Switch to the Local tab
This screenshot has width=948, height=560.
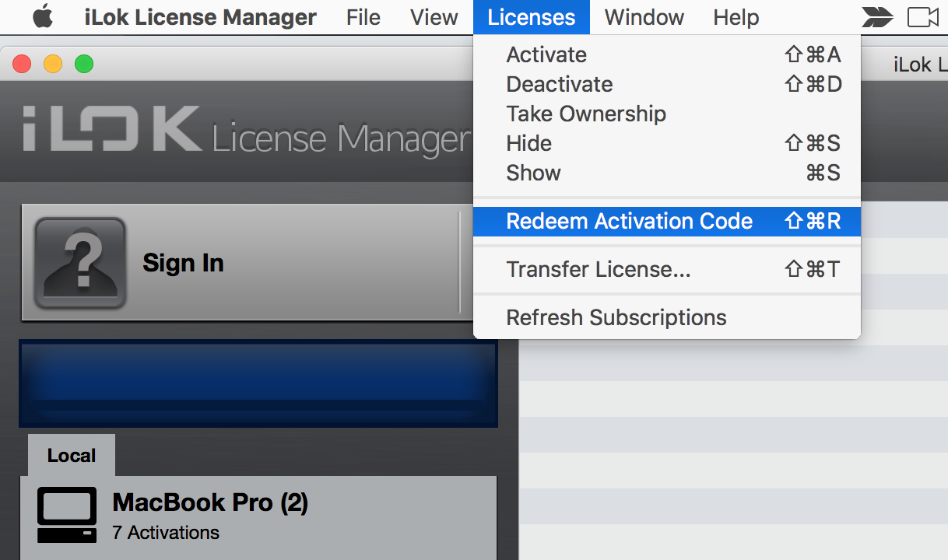tap(72, 456)
